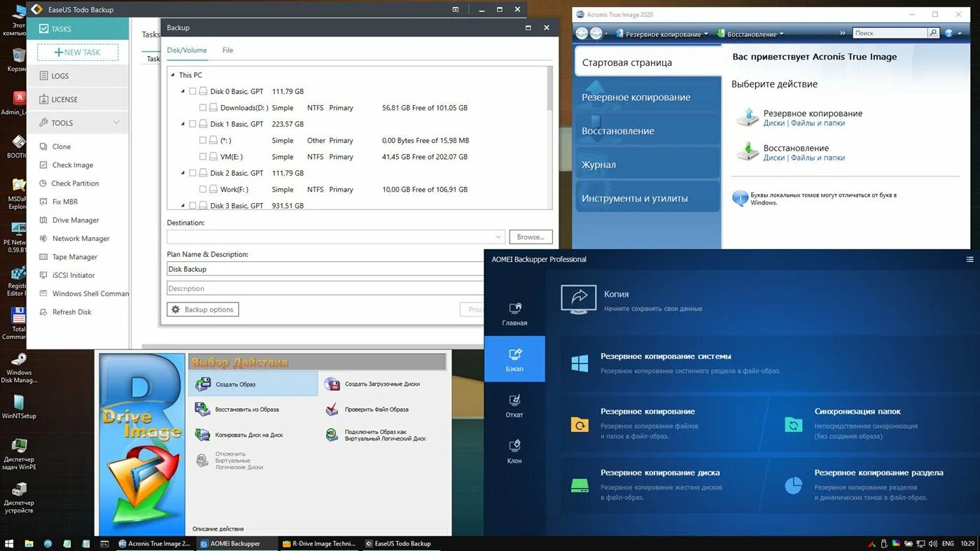Open LICENSE section in EaseUS sidebar
This screenshot has width=980, height=551.
(78, 99)
